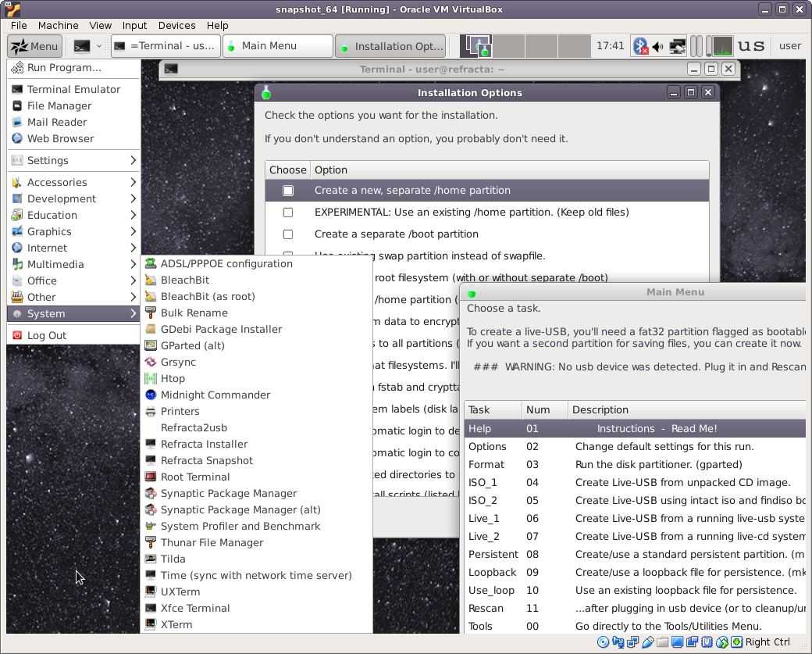Screen dimensions: 812x654
Task: Click the display settings status icon
Action: pyautogui.click(x=678, y=642)
